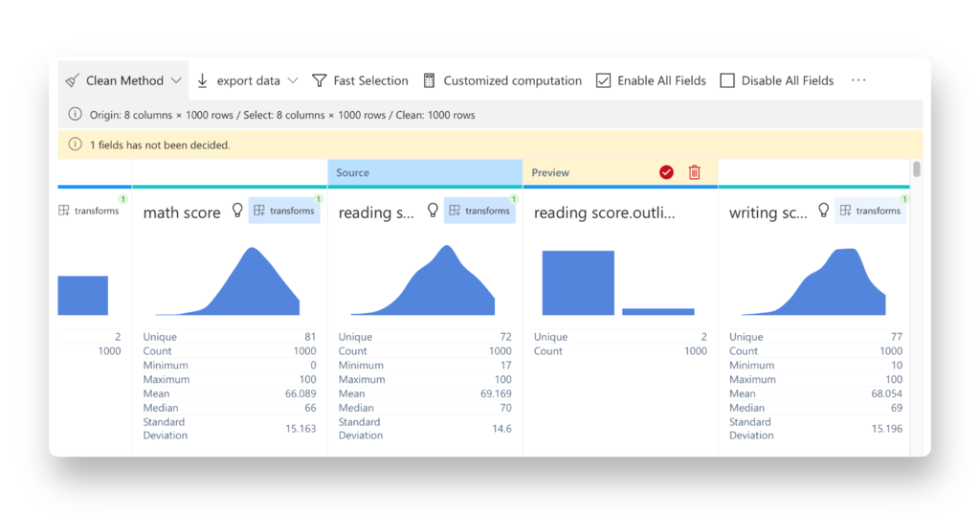The image size is (980, 514).
Task: Click the funnel Fast Selection icon
Action: pos(320,80)
